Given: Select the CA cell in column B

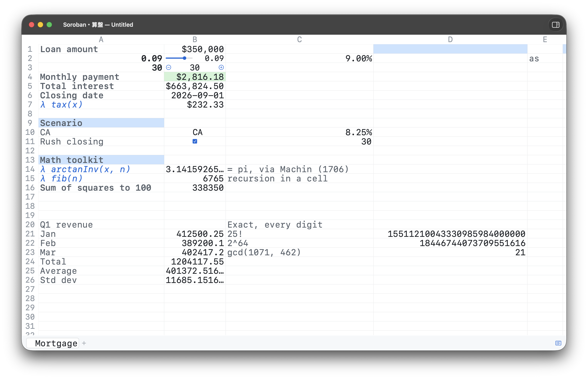Looking at the screenshot, I should [x=195, y=132].
